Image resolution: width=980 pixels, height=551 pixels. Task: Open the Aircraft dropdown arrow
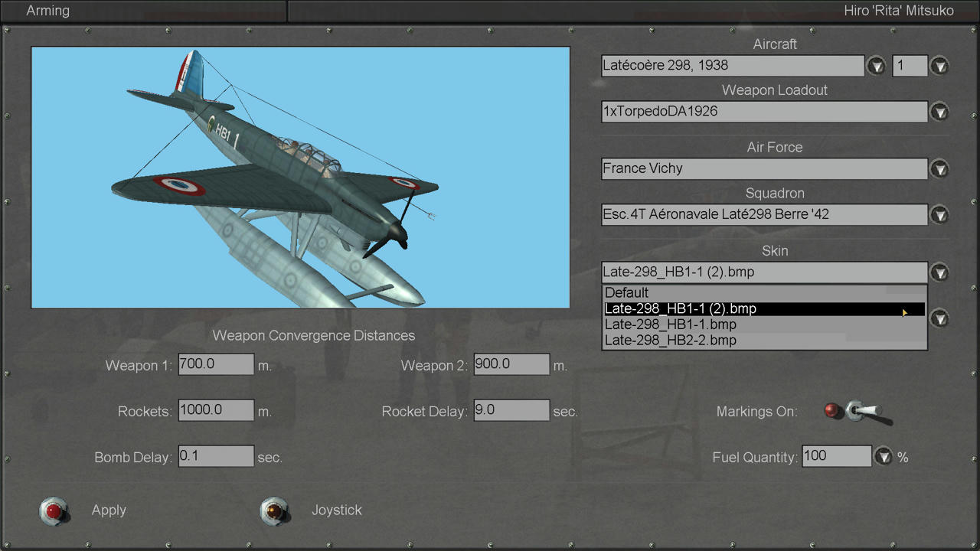tap(876, 66)
